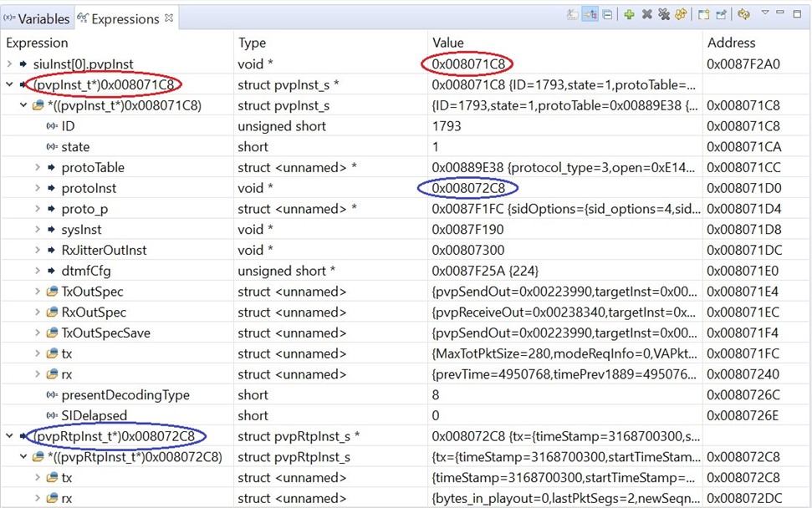The width and height of the screenshot is (812, 508).
Task: Click the struct icon beside RxOutSpec
Action: pyautogui.click(x=52, y=312)
